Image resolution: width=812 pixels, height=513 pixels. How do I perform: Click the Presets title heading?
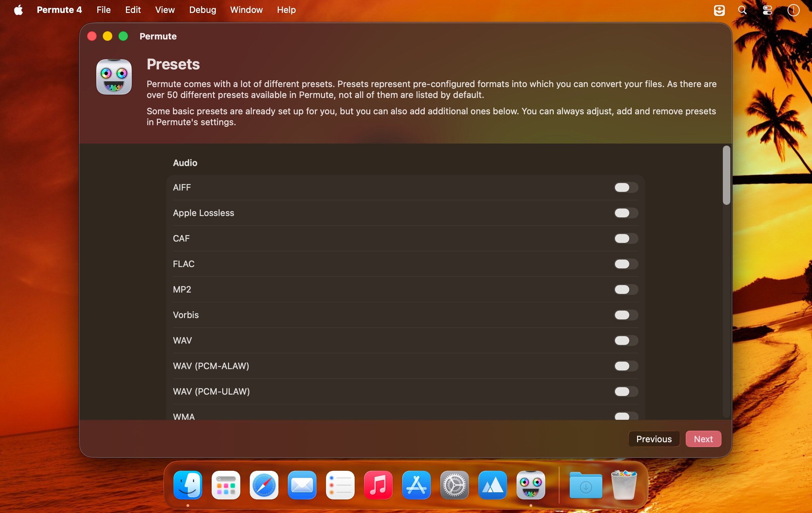tap(173, 64)
